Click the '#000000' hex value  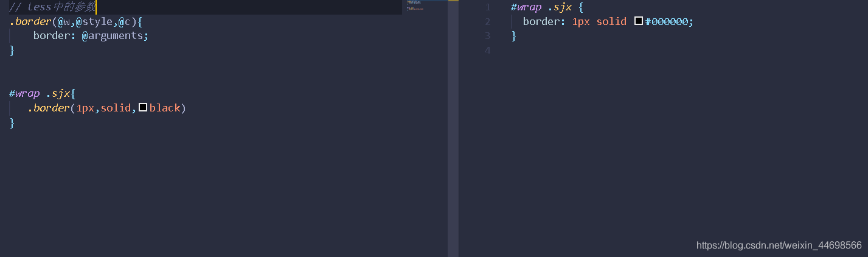click(x=666, y=21)
